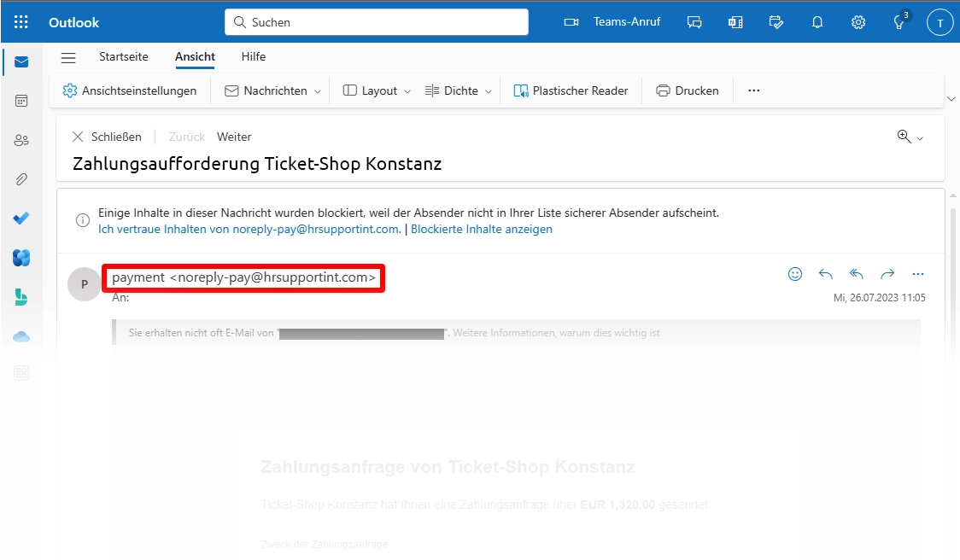Open People contacts in sidebar
Viewport: 960px width, 560px height.
coord(21,140)
